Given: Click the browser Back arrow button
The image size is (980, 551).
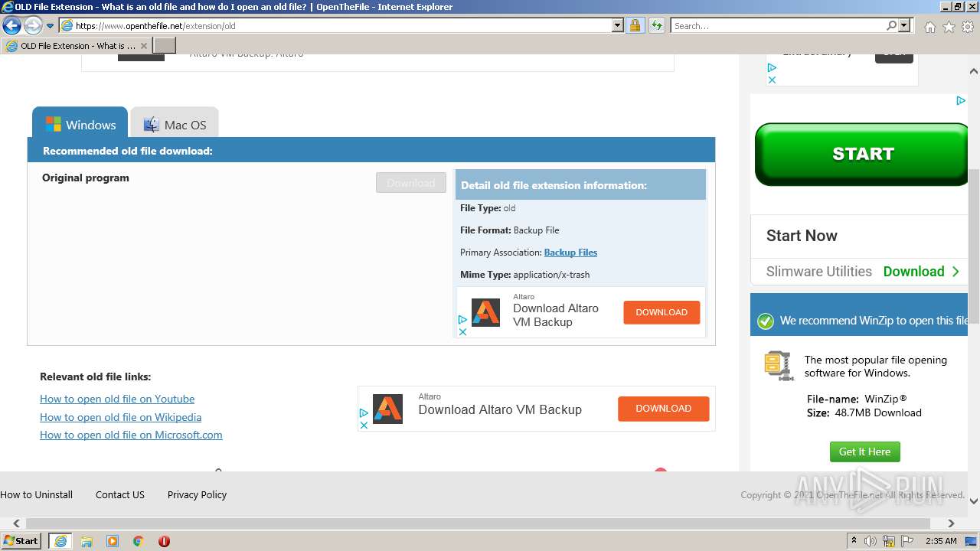Looking at the screenshot, I should pyautogui.click(x=11, y=26).
